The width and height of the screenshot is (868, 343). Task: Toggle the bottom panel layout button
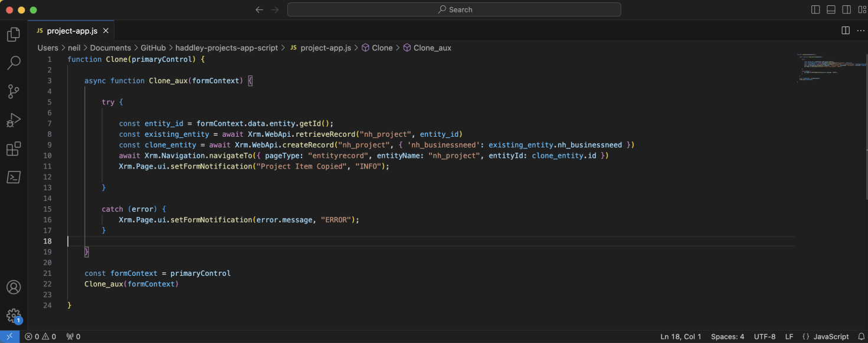831,9
